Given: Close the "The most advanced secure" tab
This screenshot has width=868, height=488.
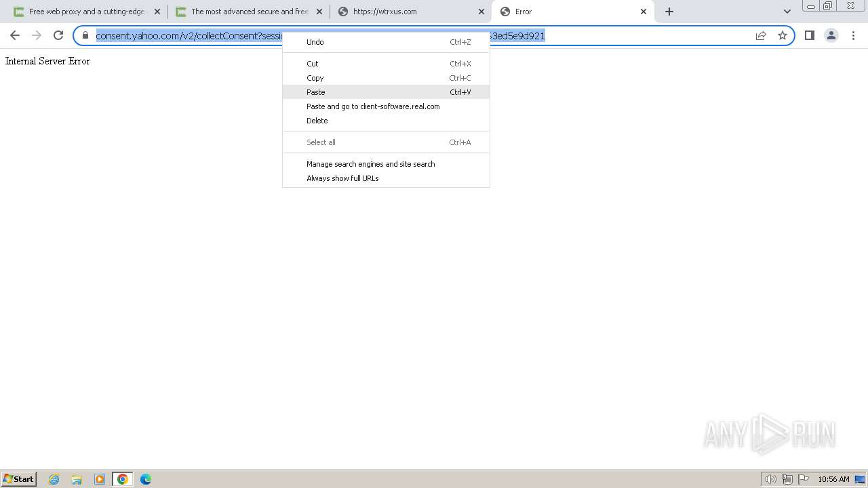Looking at the screenshot, I should (319, 12).
